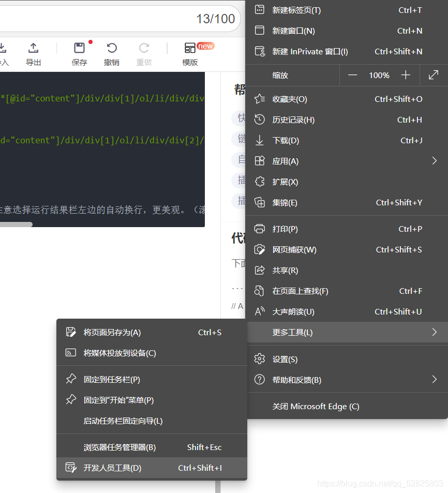Image resolution: width=448 pixels, height=493 pixels.
Task: Click the Apps (应用) grid icon
Action: coord(259,161)
